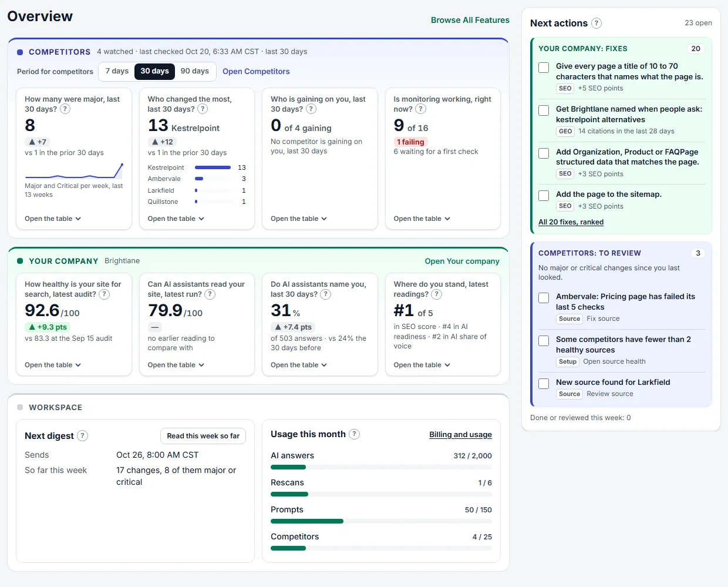The height and width of the screenshot is (587, 728).
Task: Click the AI answers usage progress bar
Action: pos(381,467)
